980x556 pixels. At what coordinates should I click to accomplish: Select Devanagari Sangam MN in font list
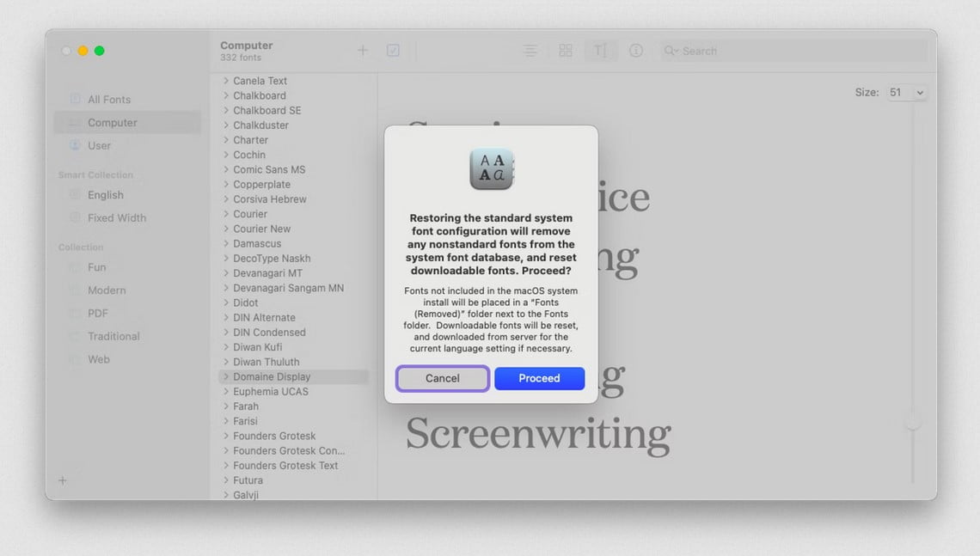point(288,288)
